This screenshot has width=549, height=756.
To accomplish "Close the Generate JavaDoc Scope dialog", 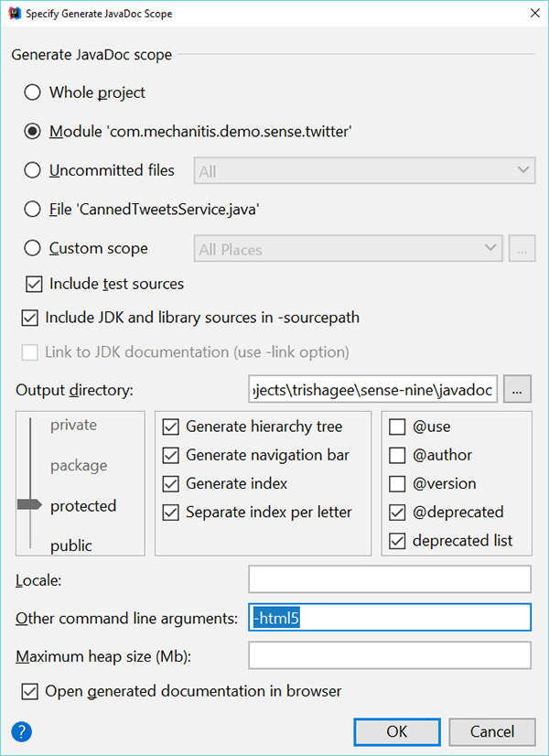I will (533, 14).
